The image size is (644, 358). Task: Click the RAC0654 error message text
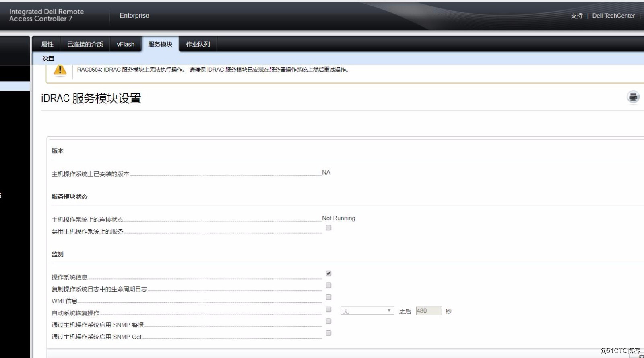pyautogui.click(x=213, y=70)
